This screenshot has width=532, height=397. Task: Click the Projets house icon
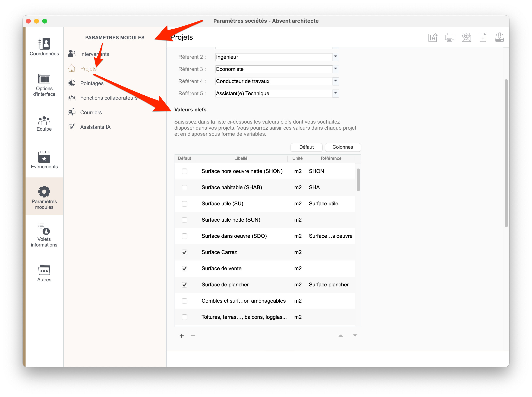pos(72,68)
